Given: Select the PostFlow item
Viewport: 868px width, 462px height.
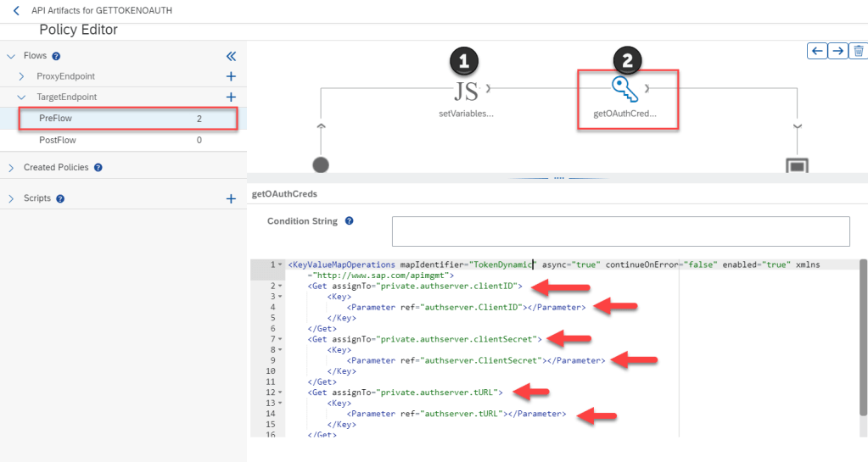Looking at the screenshot, I should pos(58,140).
